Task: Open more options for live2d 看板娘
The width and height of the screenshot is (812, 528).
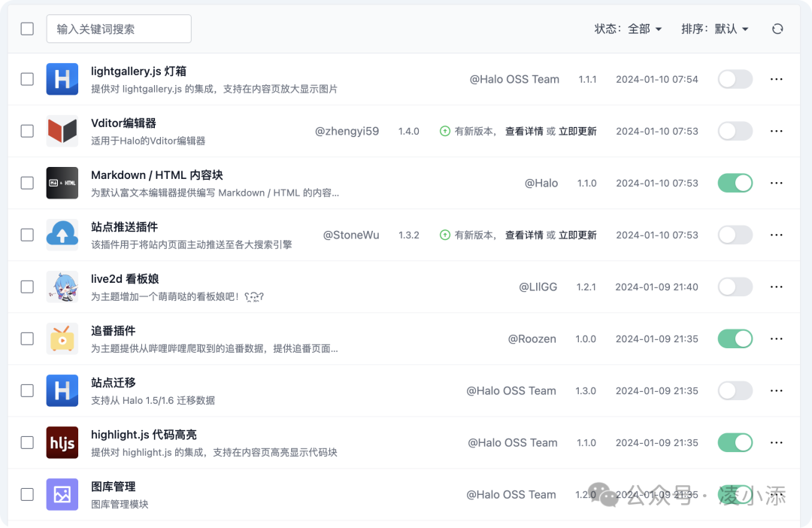Action: 776,287
